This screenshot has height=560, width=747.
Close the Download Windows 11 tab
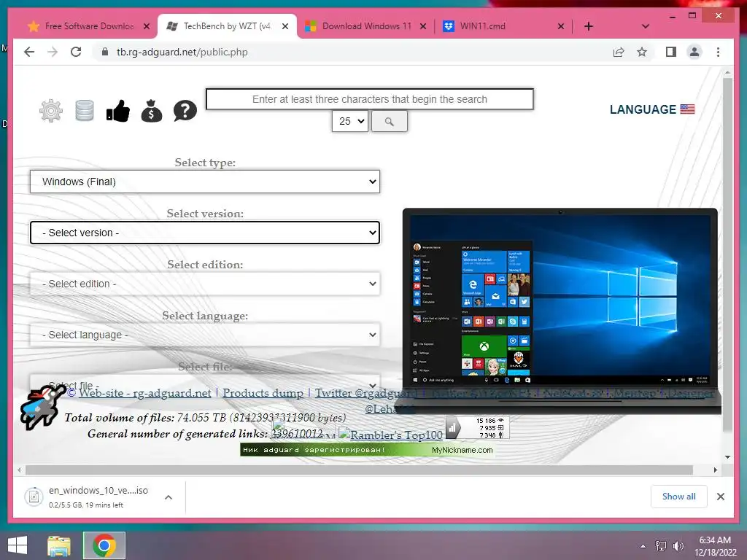(423, 26)
